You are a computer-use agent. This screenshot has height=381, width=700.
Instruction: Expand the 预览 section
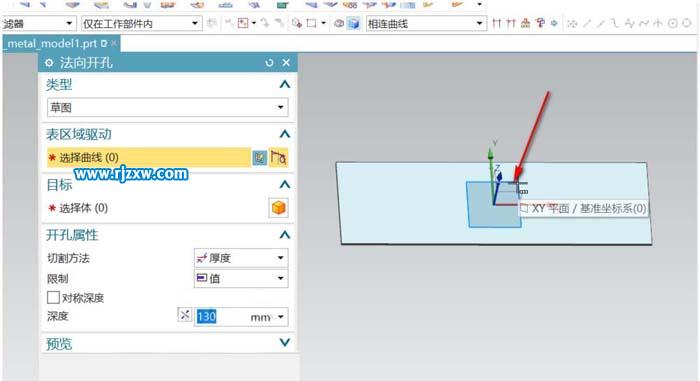(284, 343)
